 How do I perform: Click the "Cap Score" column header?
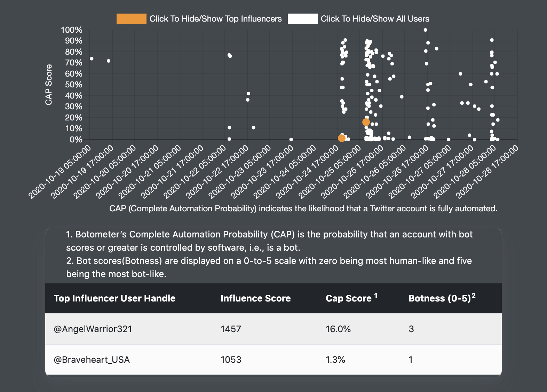(x=349, y=298)
